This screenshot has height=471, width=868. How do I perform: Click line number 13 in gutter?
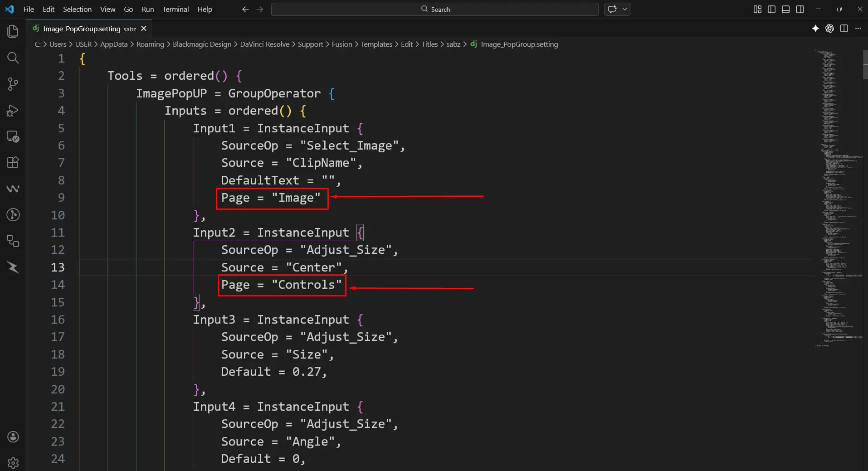pos(58,267)
